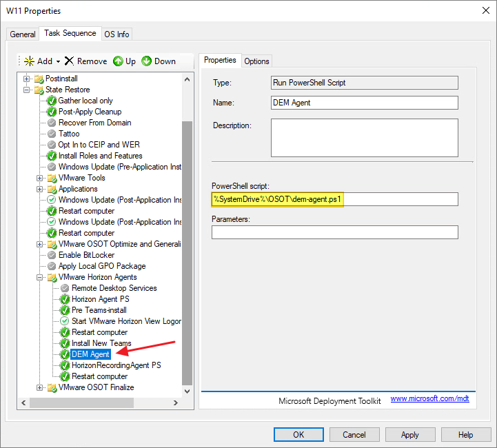The width and height of the screenshot is (497, 448).
Task: Select the green check icon beside Horizon Agent PS
Action: [65, 299]
